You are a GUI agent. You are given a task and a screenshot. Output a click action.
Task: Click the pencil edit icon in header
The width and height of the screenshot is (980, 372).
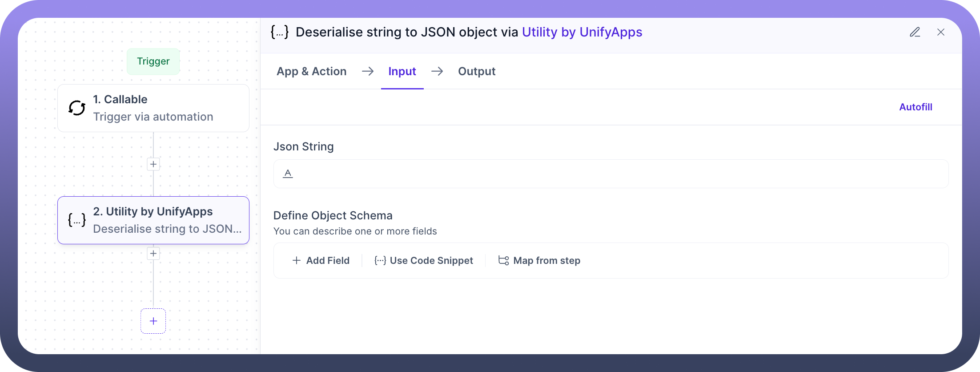pos(915,32)
